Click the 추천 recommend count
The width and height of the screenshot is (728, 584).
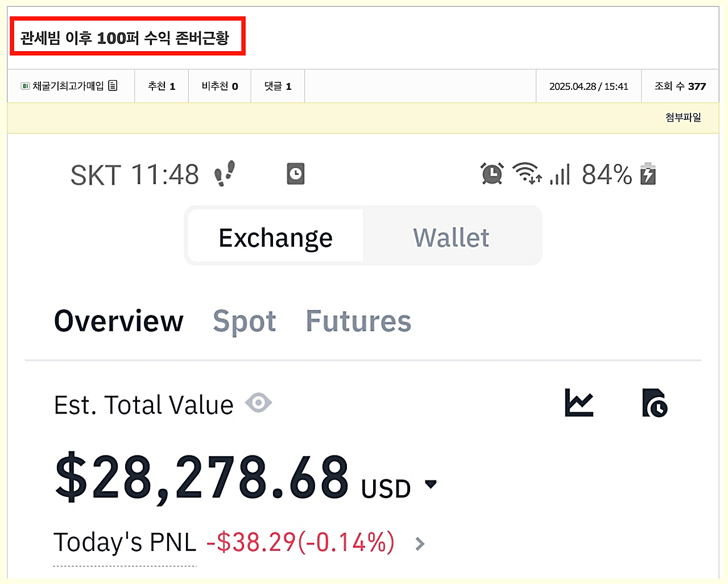162,86
